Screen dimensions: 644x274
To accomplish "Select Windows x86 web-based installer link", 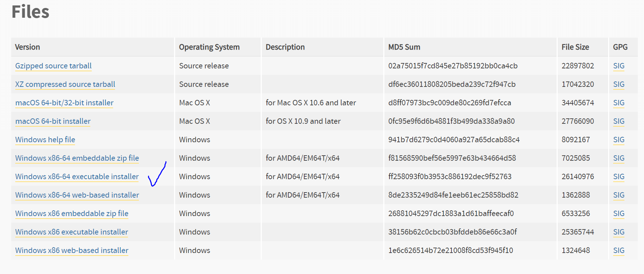I will click(72, 250).
